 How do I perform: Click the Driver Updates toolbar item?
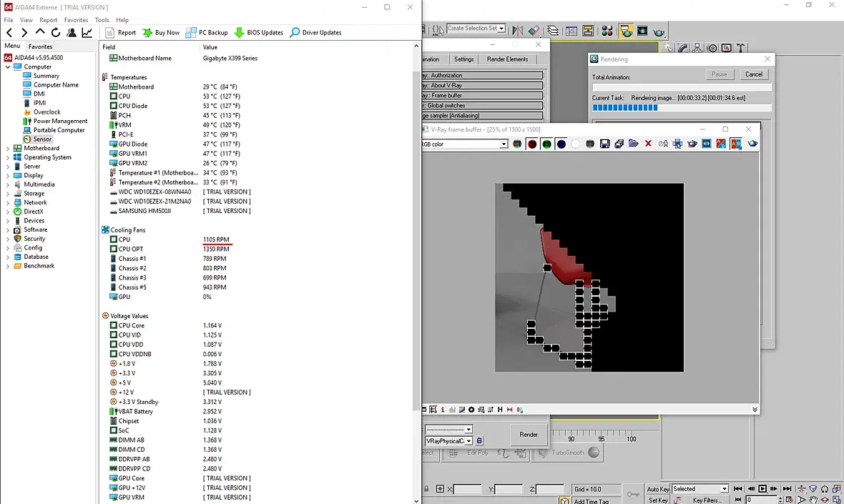click(315, 33)
